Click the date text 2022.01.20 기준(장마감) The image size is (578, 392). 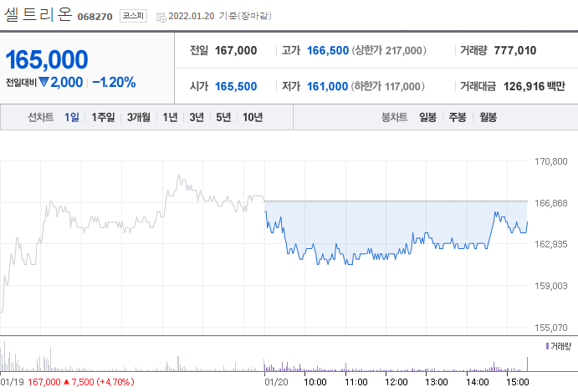point(220,16)
